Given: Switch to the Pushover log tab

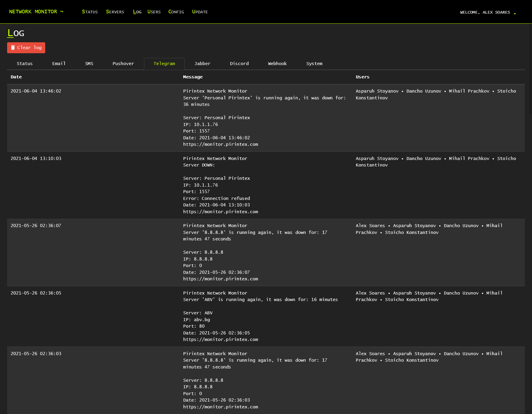Looking at the screenshot, I should 123,64.
